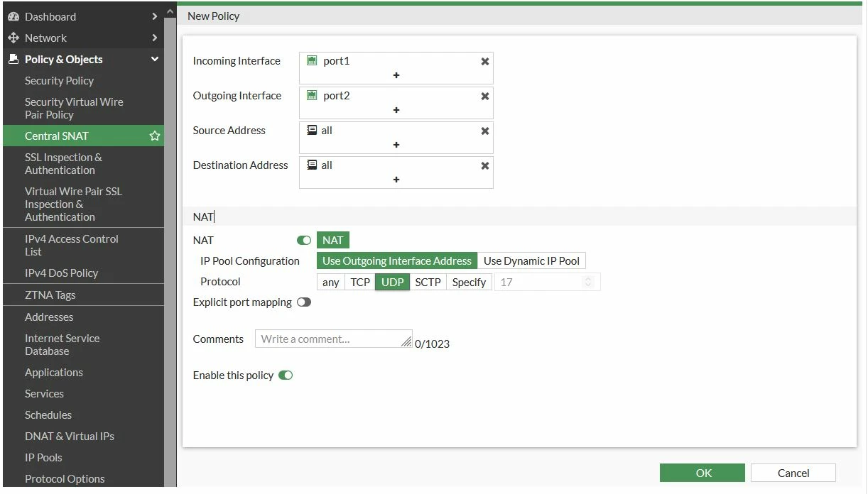Add another Outgoing Interface entry

point(396,110)
